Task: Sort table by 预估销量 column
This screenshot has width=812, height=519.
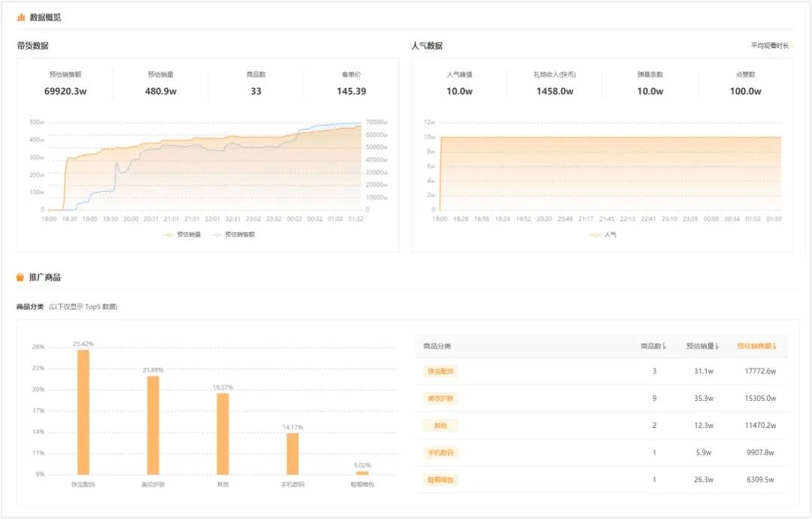Action: [x=703, y=346]
